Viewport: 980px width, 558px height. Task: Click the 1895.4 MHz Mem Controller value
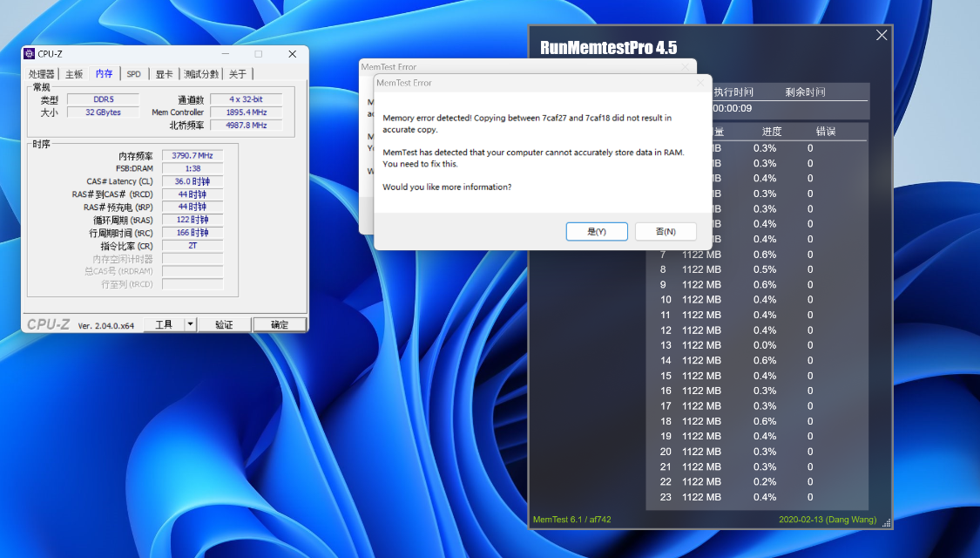(247, 112)
